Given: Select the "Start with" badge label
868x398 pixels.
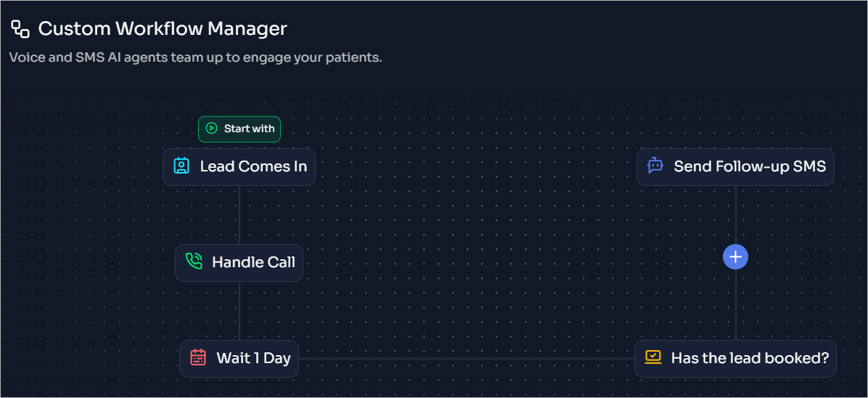Looking at the screenshot, I should coord(249,129).
